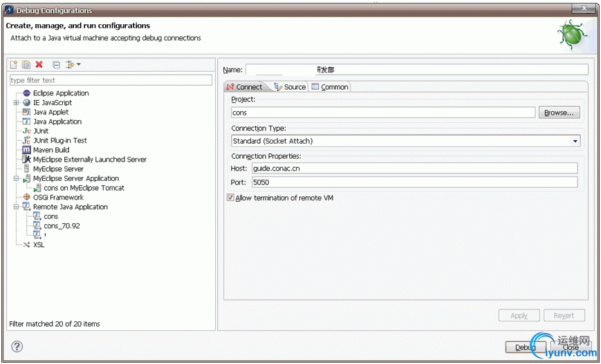Select the Java Applet entry
The height and width of the screenshot is (364, 601).
(x=51, y=112)
